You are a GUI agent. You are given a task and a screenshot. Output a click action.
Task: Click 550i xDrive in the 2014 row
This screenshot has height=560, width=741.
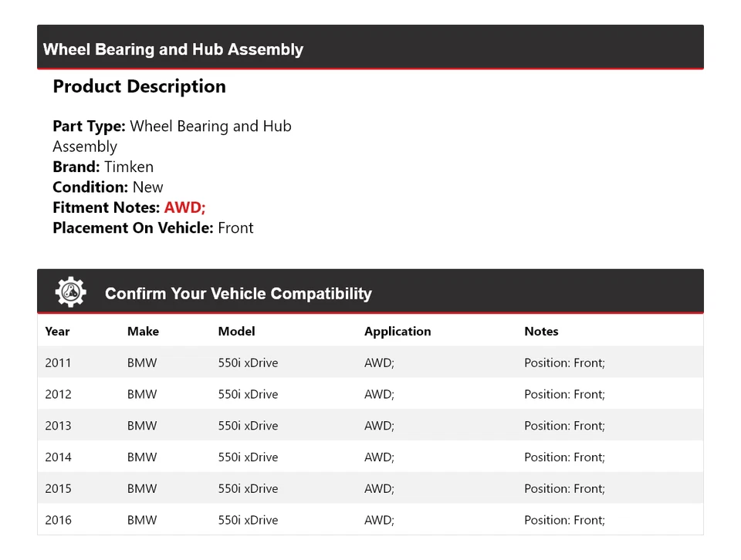(248, 457)
